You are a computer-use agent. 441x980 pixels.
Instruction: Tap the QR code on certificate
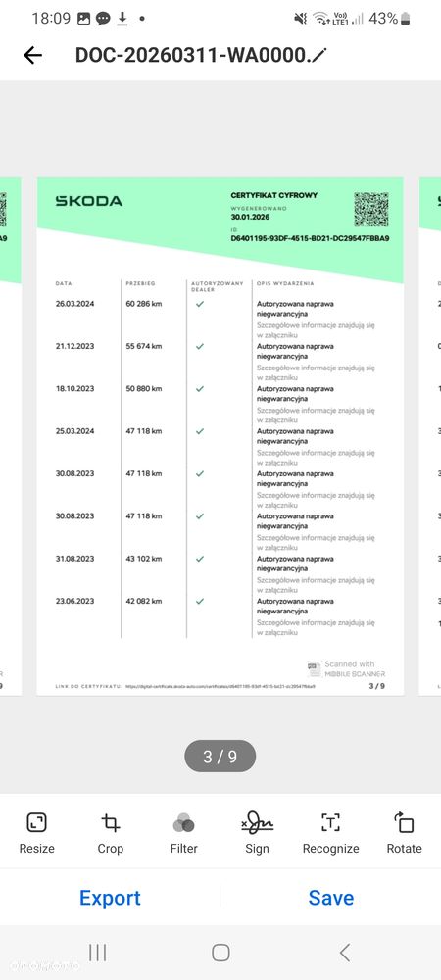point(371,210)
